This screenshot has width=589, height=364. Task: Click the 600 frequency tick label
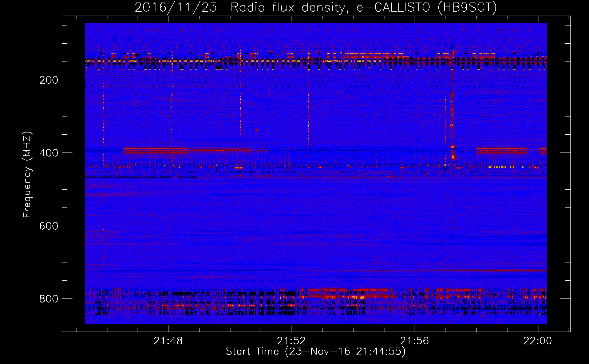[49, 226]
